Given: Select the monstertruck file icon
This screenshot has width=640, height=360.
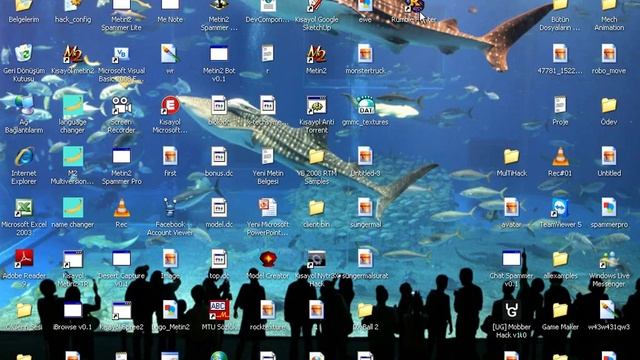Looking at the screenshot, I should click(365, 54).
